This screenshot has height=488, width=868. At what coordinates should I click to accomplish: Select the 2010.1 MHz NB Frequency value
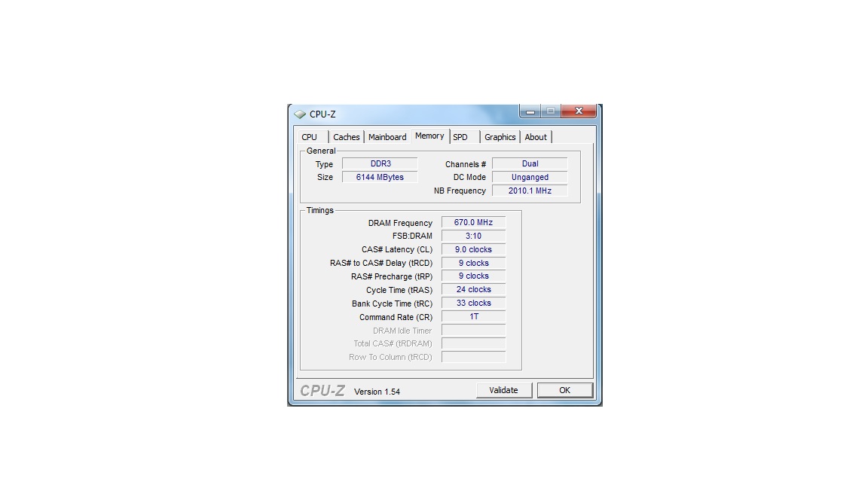click(x=530, y=191)
